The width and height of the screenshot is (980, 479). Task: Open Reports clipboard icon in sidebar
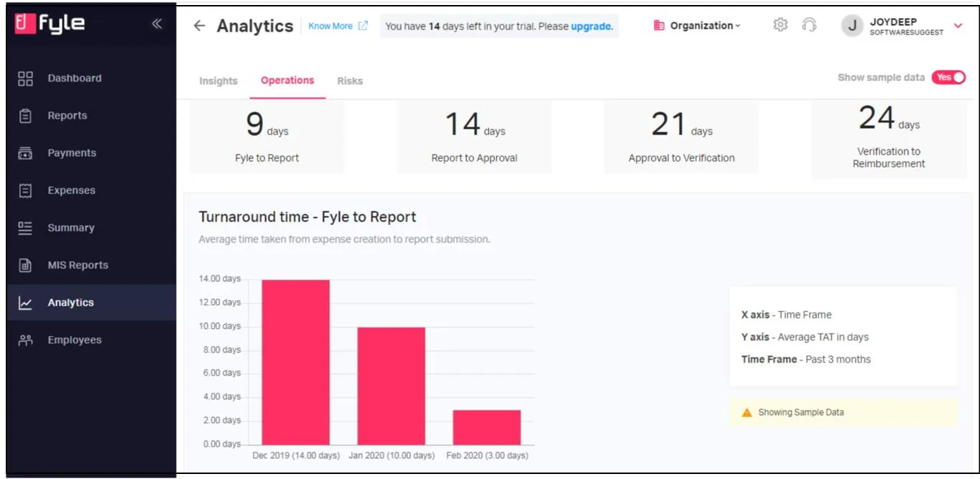coord(25,116)
